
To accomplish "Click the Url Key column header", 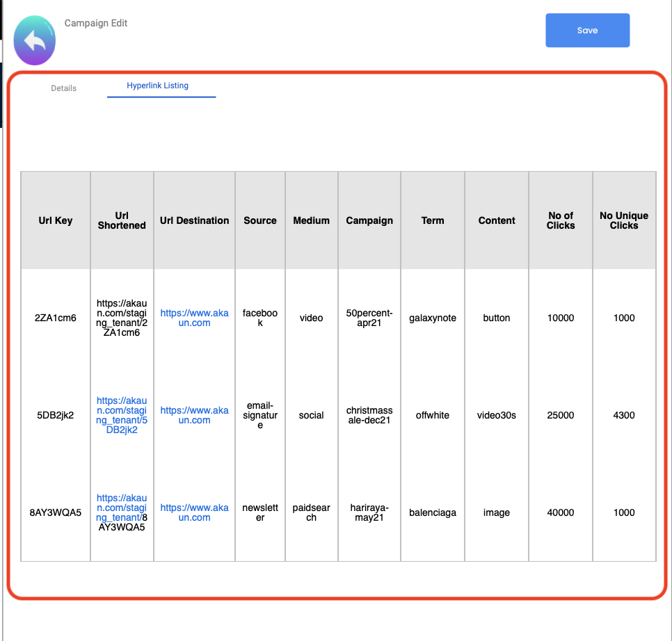I will 56,220.
